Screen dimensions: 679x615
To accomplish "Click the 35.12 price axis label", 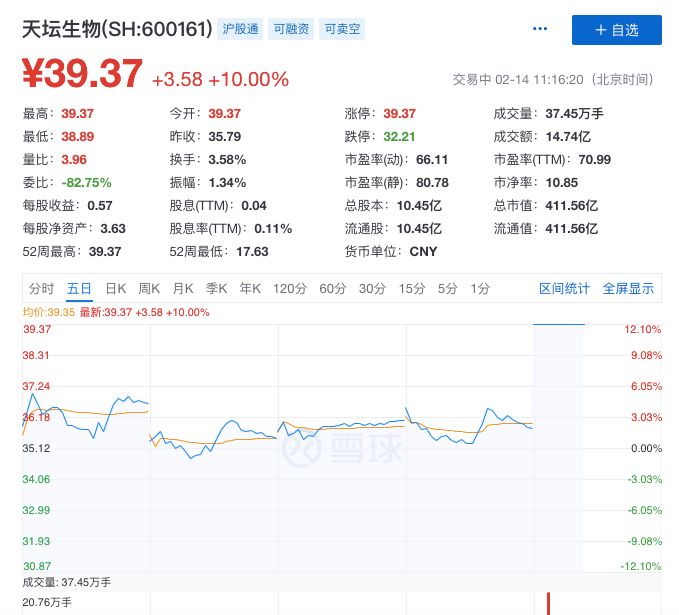I will pyautogui.click(x=36, y=448).
